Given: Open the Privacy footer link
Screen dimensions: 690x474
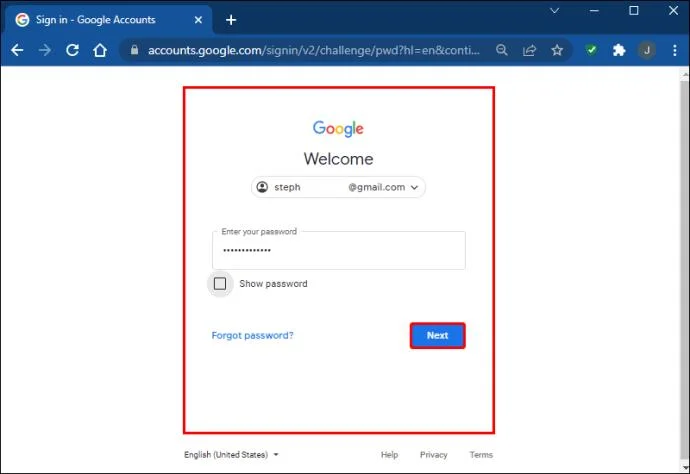Looking at the screenshot, I should pyautogui.click(x=433, y=455).
